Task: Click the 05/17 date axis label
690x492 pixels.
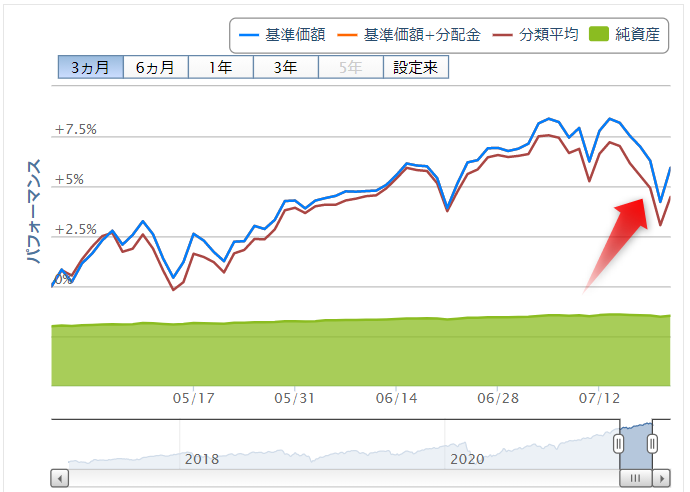Action: coord(194,398)
